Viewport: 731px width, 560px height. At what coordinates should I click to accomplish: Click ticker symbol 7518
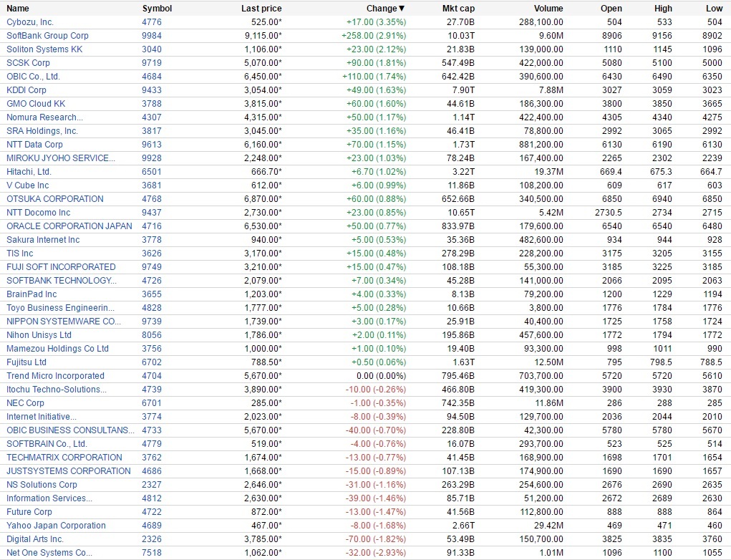pyautogui.click(x=152, y=553)
